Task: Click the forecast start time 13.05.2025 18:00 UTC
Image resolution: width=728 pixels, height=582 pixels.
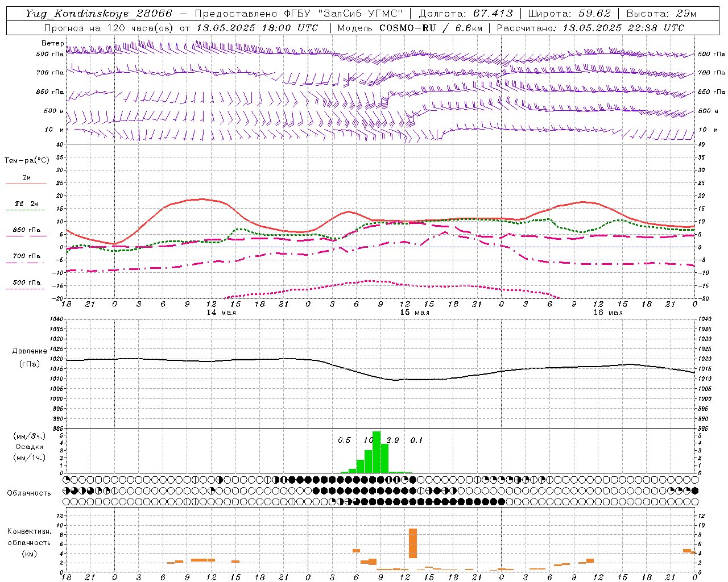Action: coord(257,28)
